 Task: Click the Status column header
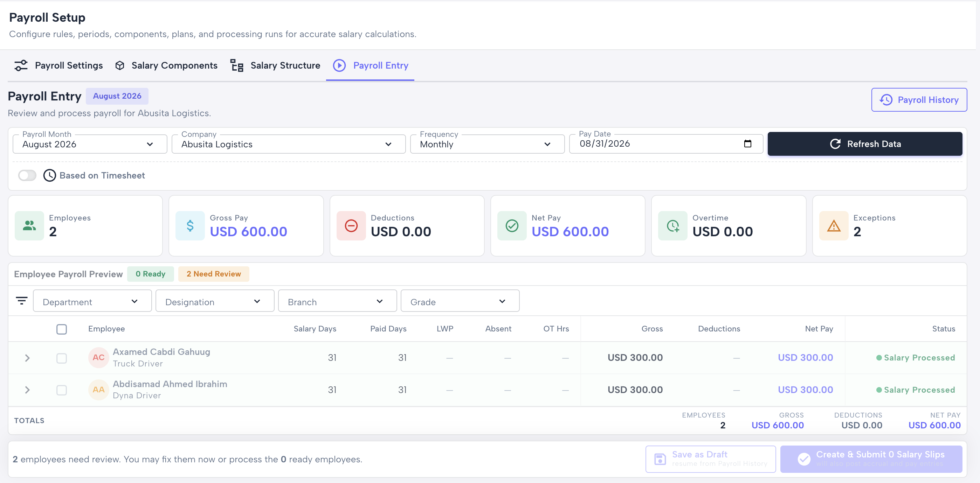point(944,329)
